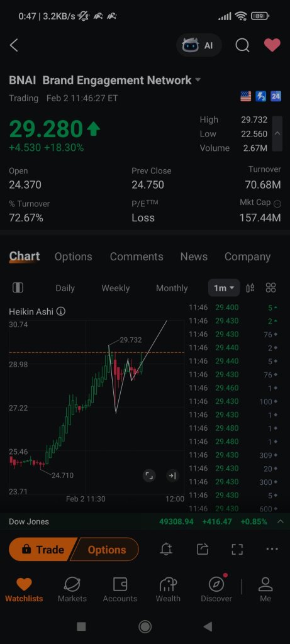The width and height of the screenshot is (290, 644).
Task: Go to Accounts in bottom nav
Action: [120, 590]
